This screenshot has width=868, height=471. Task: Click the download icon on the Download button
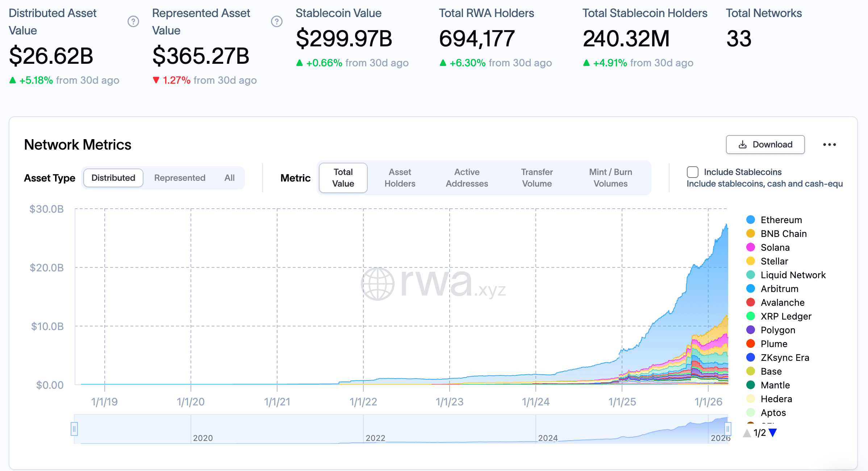click(x=742, y=145)
